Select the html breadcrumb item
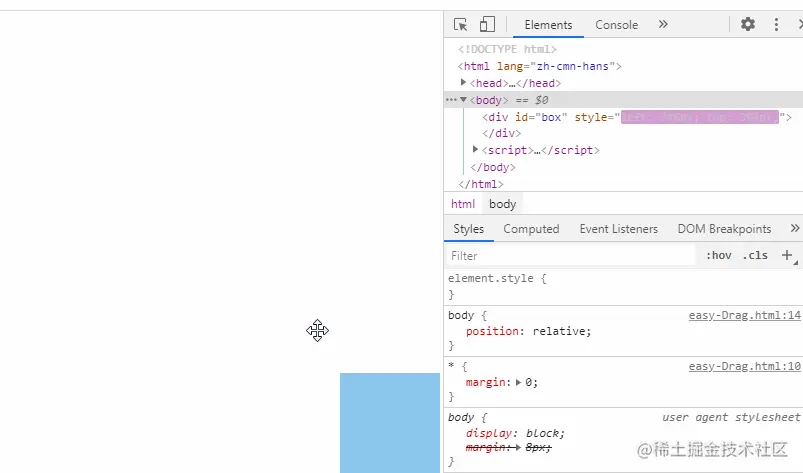 point(463,204)
